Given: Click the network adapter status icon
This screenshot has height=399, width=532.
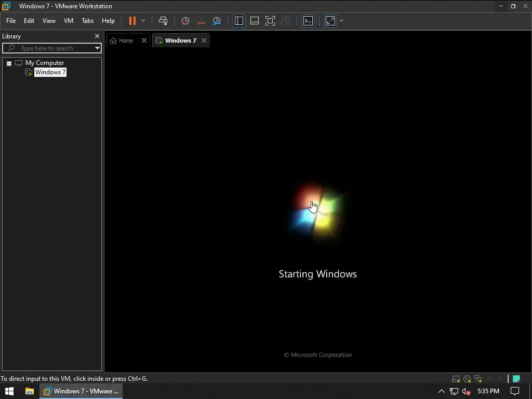Looking at the screenshot, I should click(x=478, y=379).
